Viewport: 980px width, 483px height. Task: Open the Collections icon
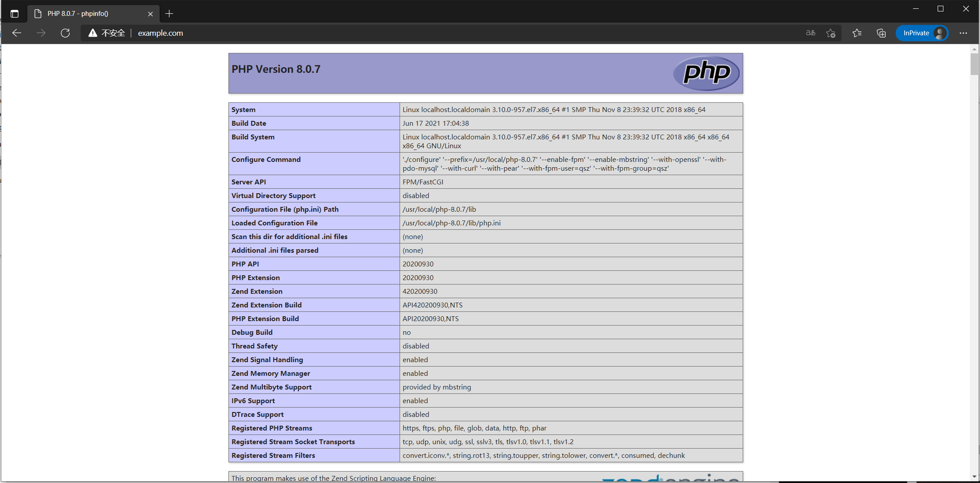(881, 33)
